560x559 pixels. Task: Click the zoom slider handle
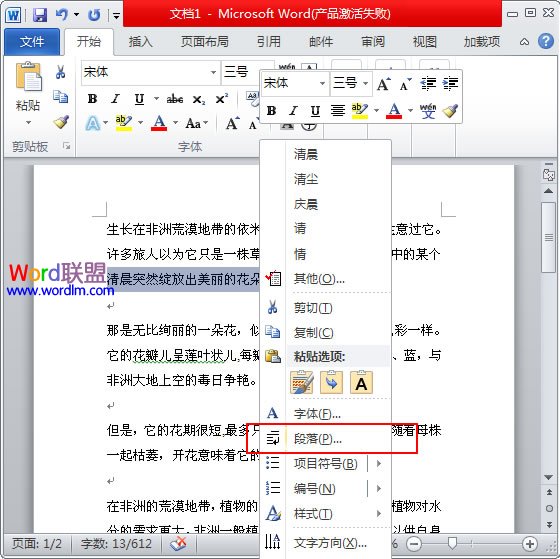[452, 543]
